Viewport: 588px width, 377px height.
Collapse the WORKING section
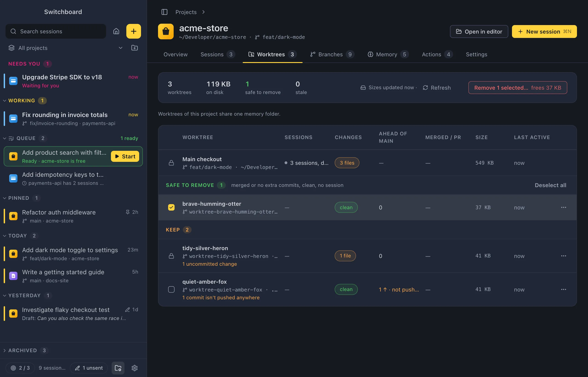[5, 101]
